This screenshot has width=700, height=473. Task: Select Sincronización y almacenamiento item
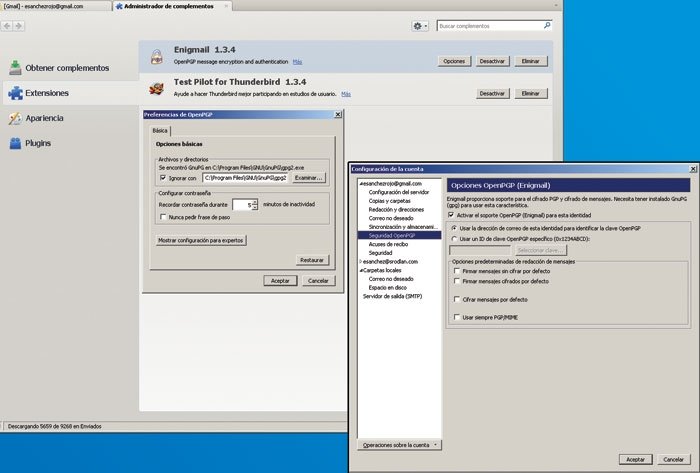pos(403,227)
